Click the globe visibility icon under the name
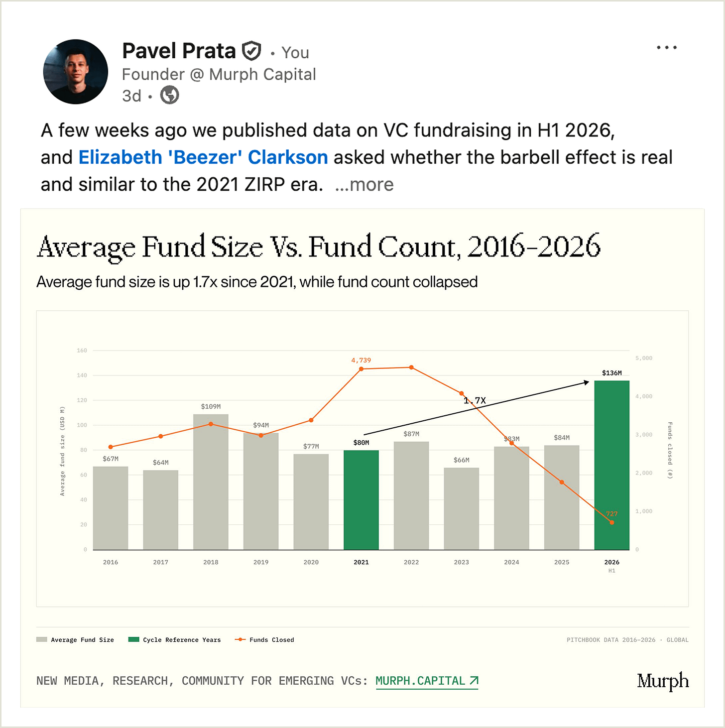This screenshot has height=728, width=725. [169, 95]
